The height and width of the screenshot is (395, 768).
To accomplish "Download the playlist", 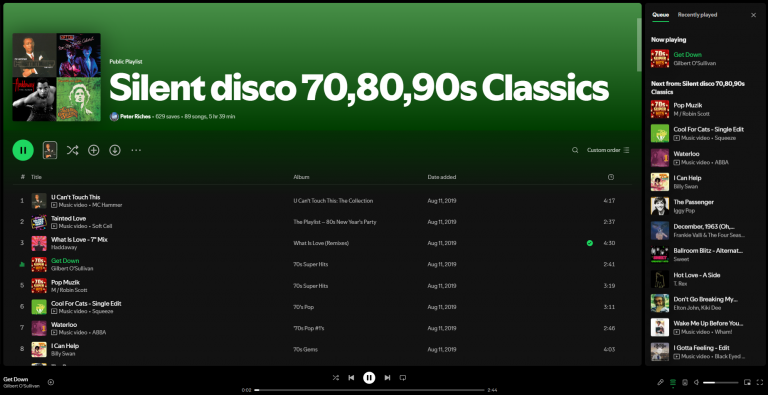I will (115, 150).
